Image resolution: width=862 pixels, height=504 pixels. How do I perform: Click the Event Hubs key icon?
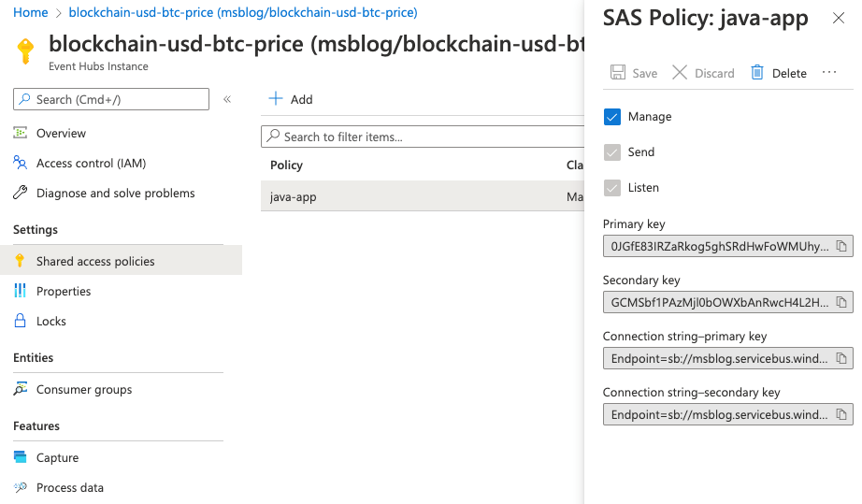pos(25,51)
